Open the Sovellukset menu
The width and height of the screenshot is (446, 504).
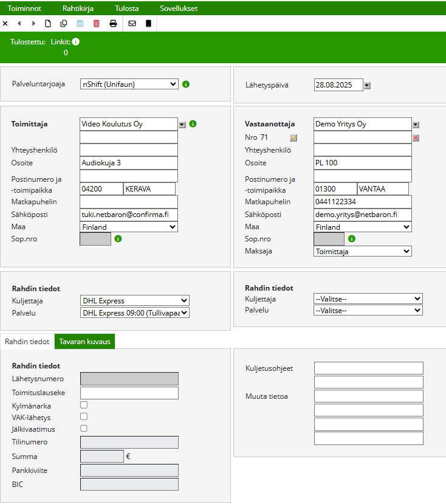[x=179, y=9]
